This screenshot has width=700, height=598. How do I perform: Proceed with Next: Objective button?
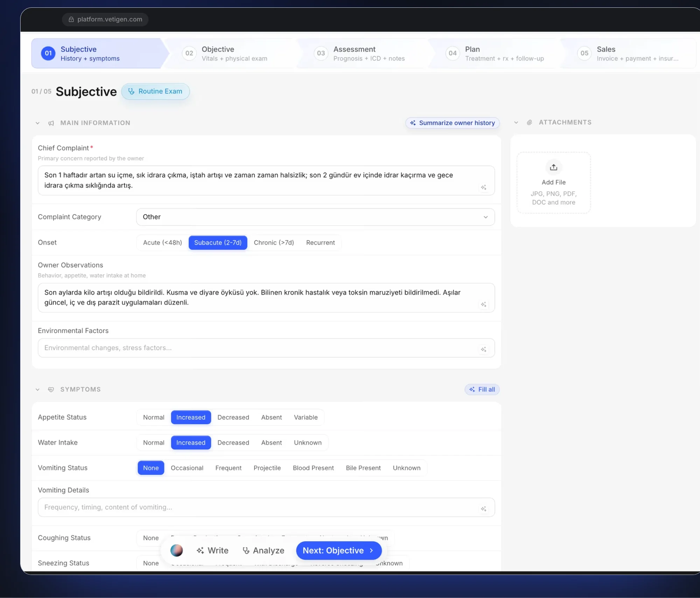(338, 550)
